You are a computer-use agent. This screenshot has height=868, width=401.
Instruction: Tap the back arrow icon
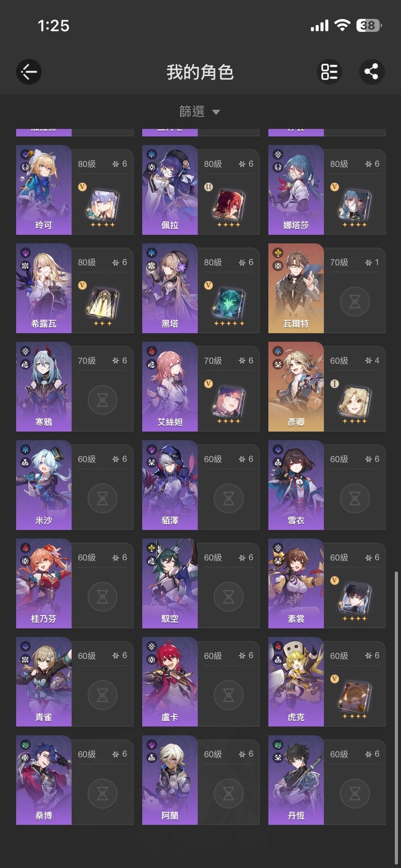pyautogui.click(x=29, y=72)
